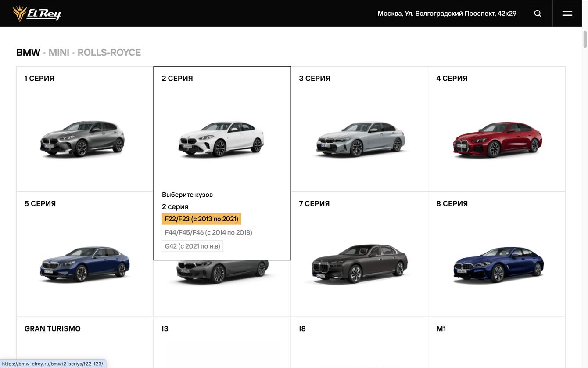Open the I3 card title
Screen dimensions: 588x368
(x=165, y=329)
